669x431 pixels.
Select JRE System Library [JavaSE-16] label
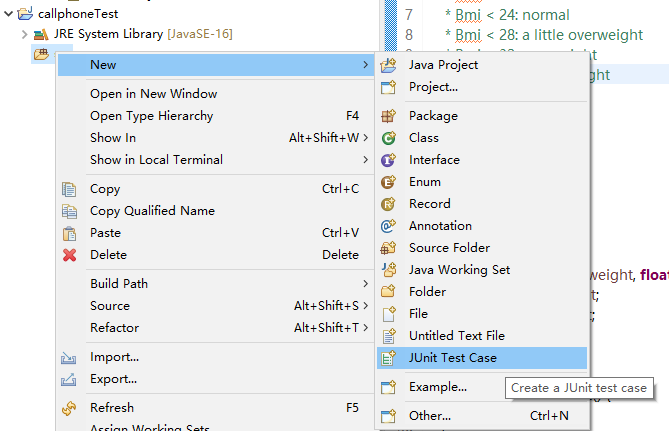click(143, 34)
